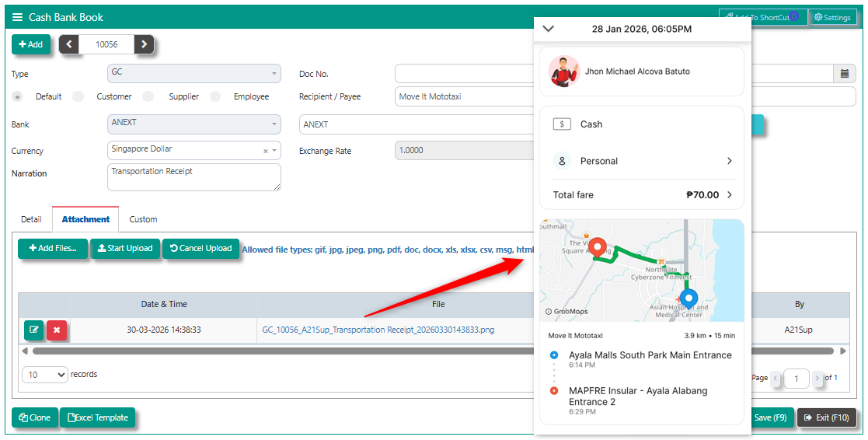Image resolution: width=868 pixels, height=440 pixels.
Task: Click the Date & Time column header
Action: (x=164, y=304)
